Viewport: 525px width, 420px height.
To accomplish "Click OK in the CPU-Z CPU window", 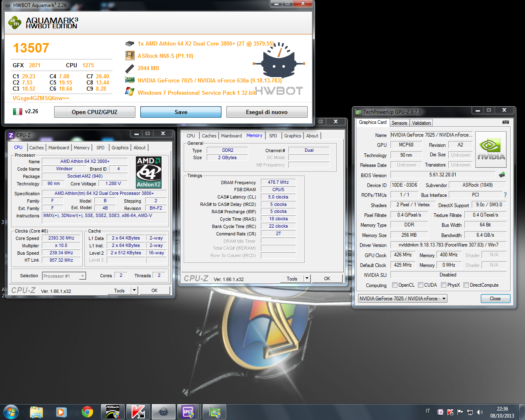I will 154,290.
